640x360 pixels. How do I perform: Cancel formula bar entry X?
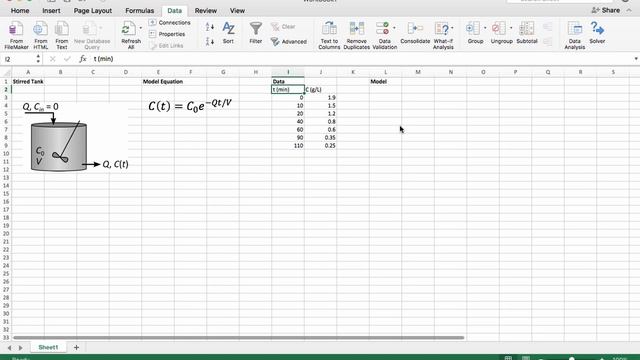point(52,59)
